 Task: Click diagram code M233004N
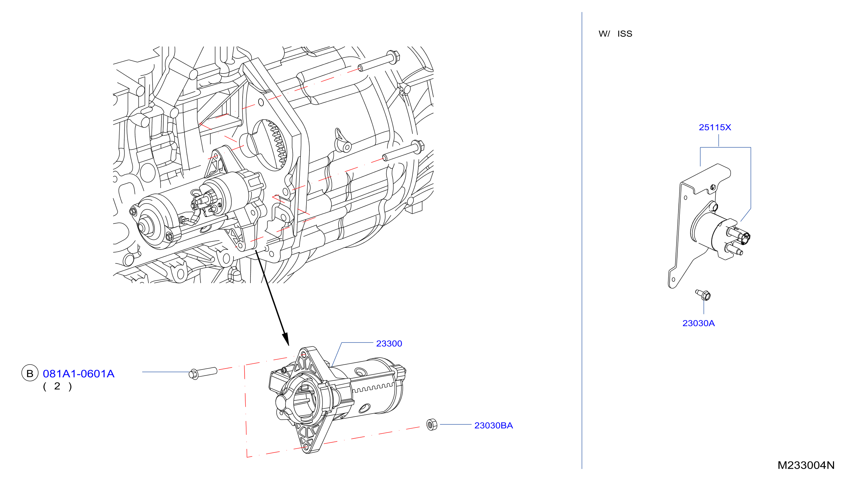806,465
